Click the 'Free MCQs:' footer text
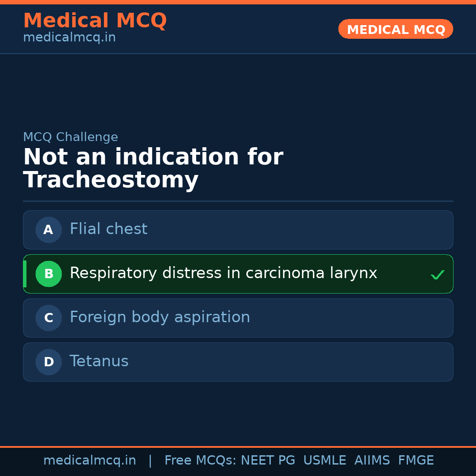 pos(201,461)
